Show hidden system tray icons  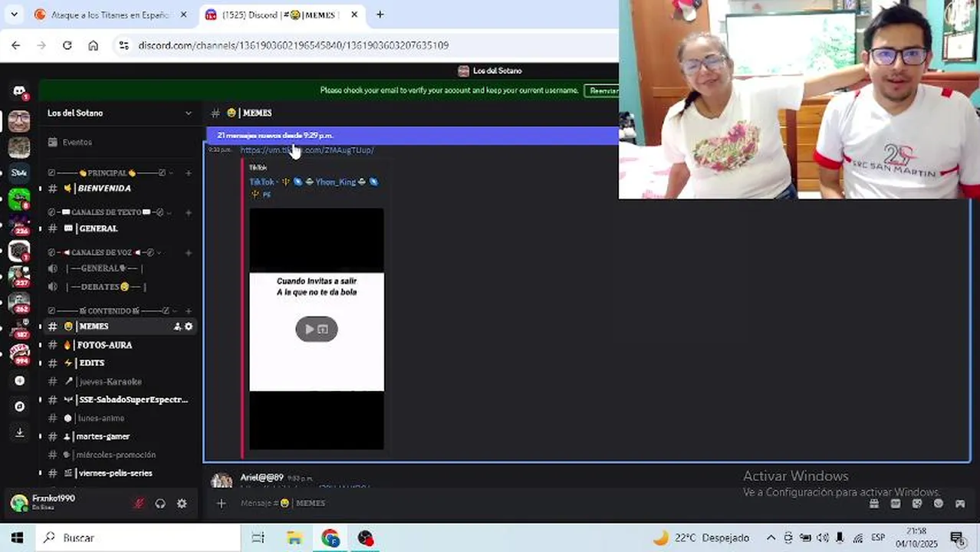[771, 538]
